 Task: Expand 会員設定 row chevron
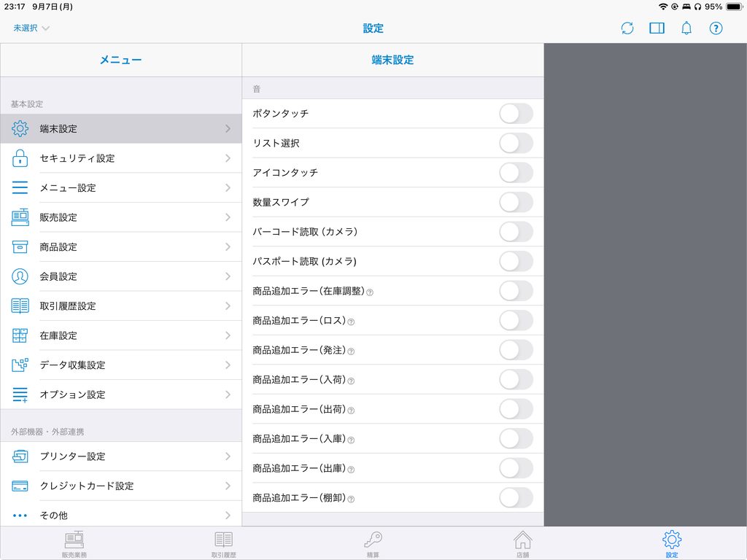(228, 276)
